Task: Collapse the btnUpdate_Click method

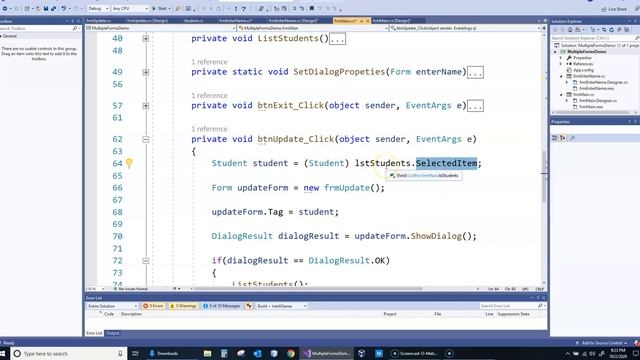Action: 146,140
